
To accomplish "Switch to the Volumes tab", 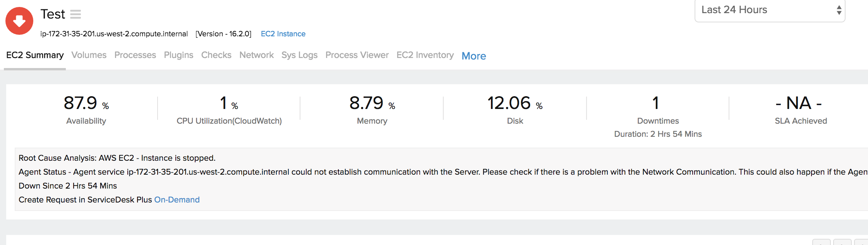I will (89, 55).
